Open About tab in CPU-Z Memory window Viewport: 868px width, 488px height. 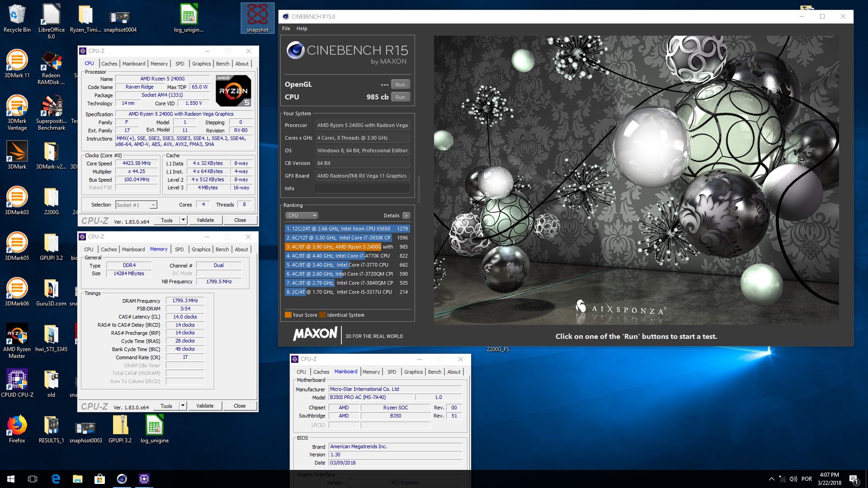coord(241,249)
